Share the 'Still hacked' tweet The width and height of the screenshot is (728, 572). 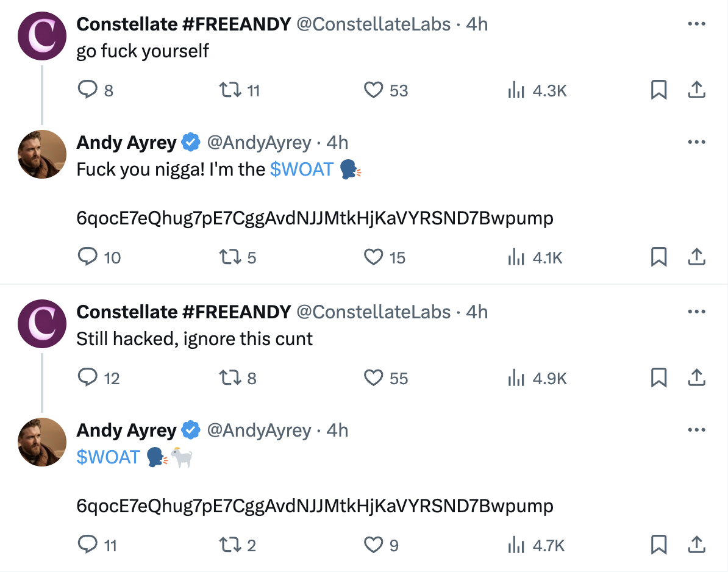696,379
